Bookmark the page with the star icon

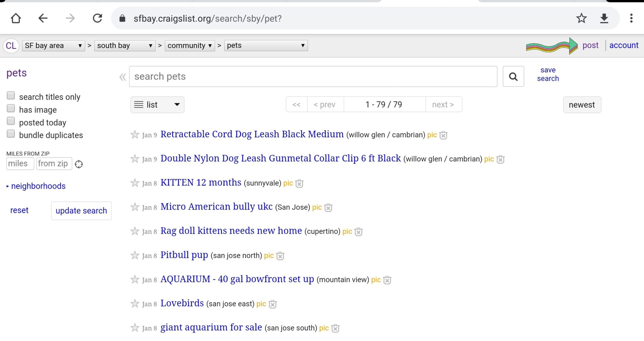click(x=581, y=18)
